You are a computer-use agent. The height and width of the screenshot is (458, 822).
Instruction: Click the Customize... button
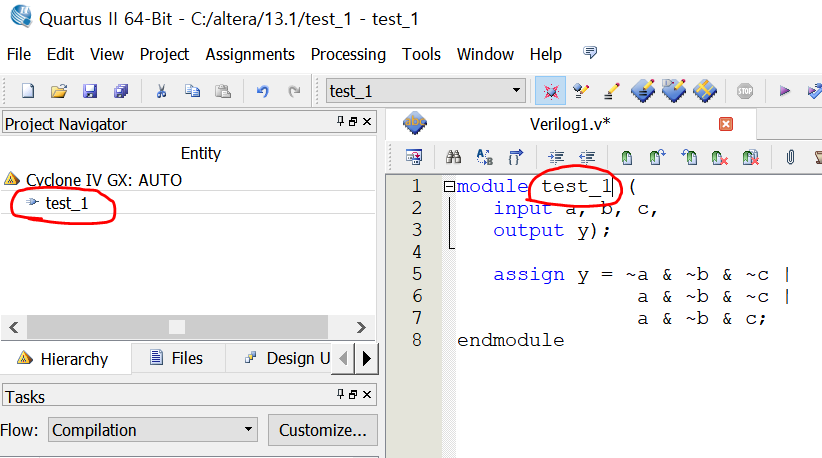(322, 430)
